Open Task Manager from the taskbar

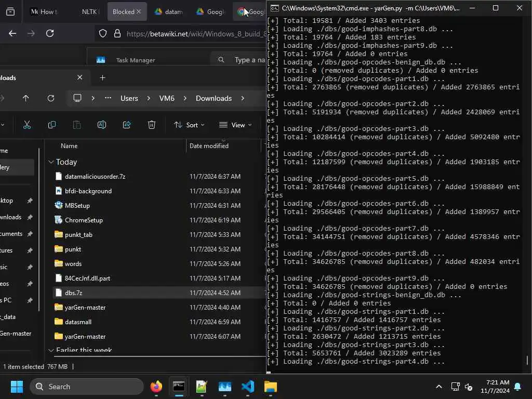(x=224, y=387)
